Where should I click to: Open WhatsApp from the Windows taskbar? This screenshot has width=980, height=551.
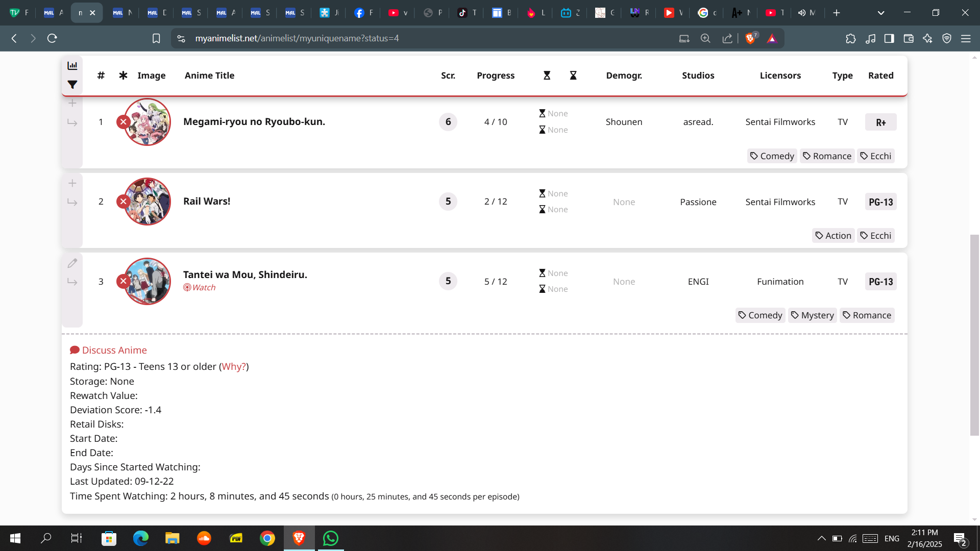click(331, 538)
